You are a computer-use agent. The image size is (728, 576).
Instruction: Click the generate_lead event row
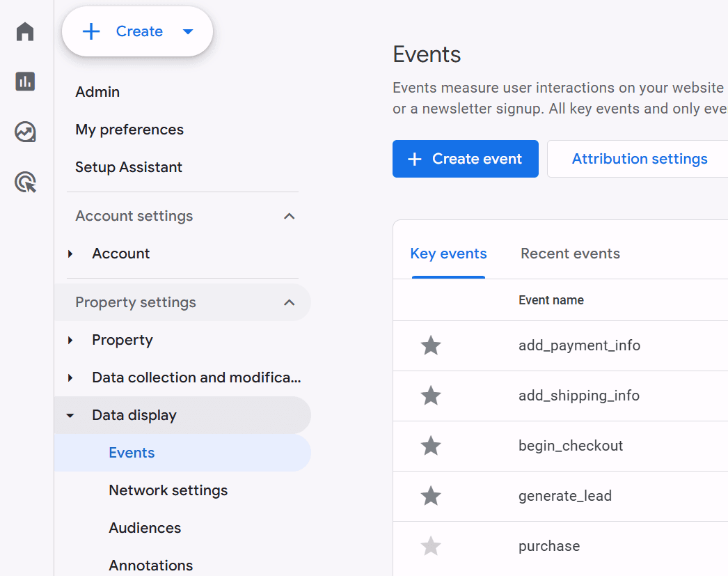pyautogui.click(x=565, y=496)
